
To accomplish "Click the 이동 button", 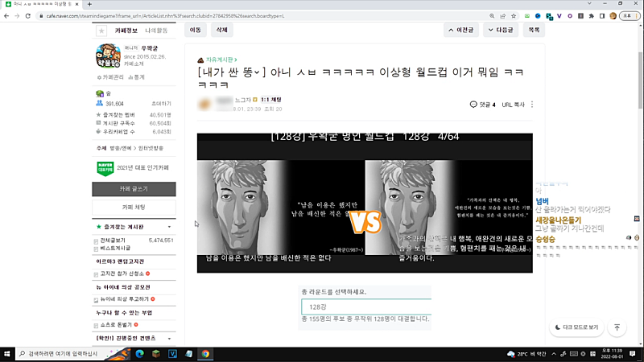I will point(196,30).
